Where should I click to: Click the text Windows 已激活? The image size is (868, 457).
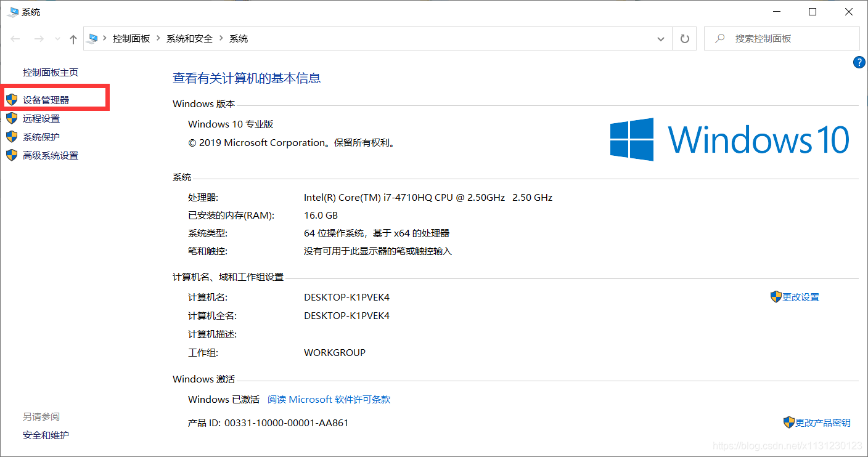224,400
